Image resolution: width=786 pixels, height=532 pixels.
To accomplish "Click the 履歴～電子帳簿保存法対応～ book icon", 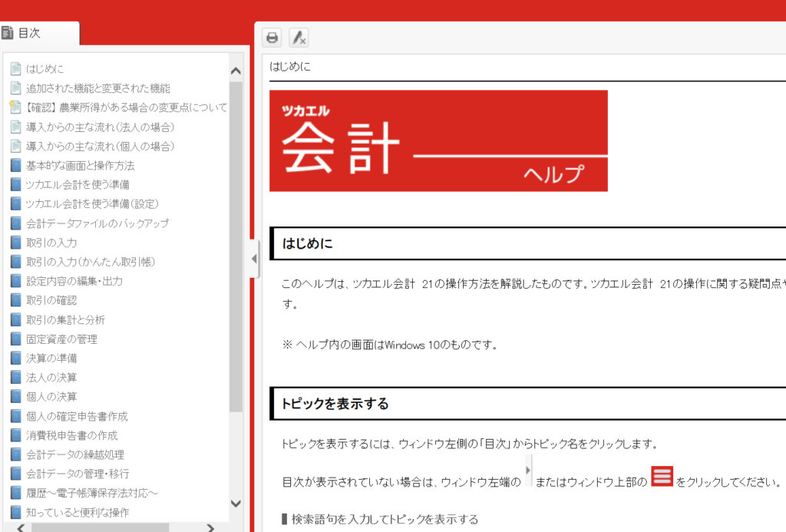I will coord(16,493).
